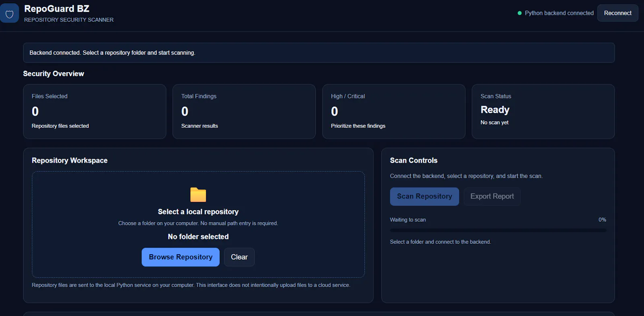Select the Files Selected overview card
Image resolution: width=644 pixels, height=316 pixels.
[x=95, y=112]
